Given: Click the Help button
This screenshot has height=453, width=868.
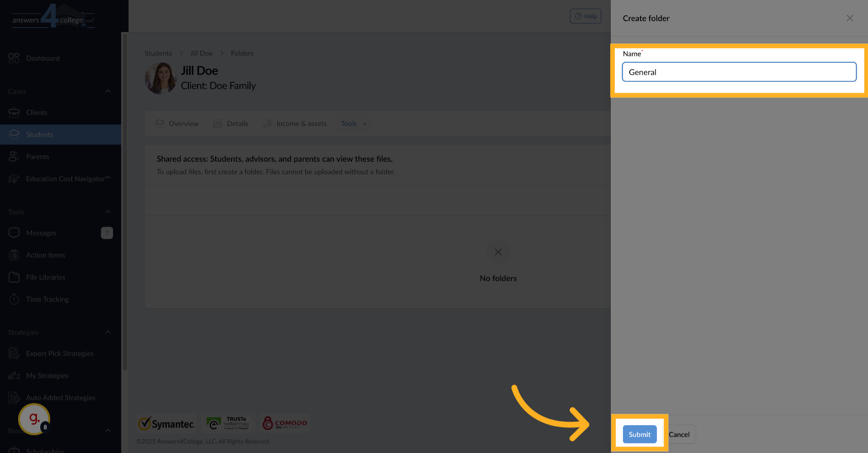Looking at the screenshot, I should (x=585, y=16).
